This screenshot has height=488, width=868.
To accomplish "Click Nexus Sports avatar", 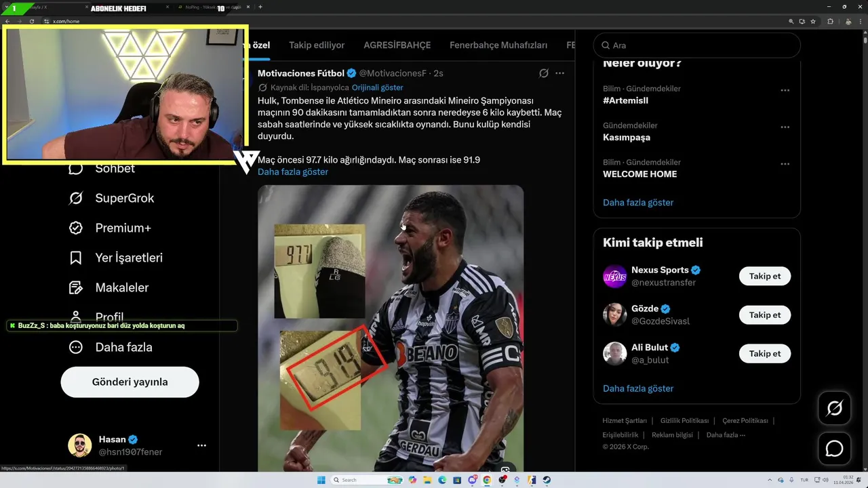I will 615,277.
